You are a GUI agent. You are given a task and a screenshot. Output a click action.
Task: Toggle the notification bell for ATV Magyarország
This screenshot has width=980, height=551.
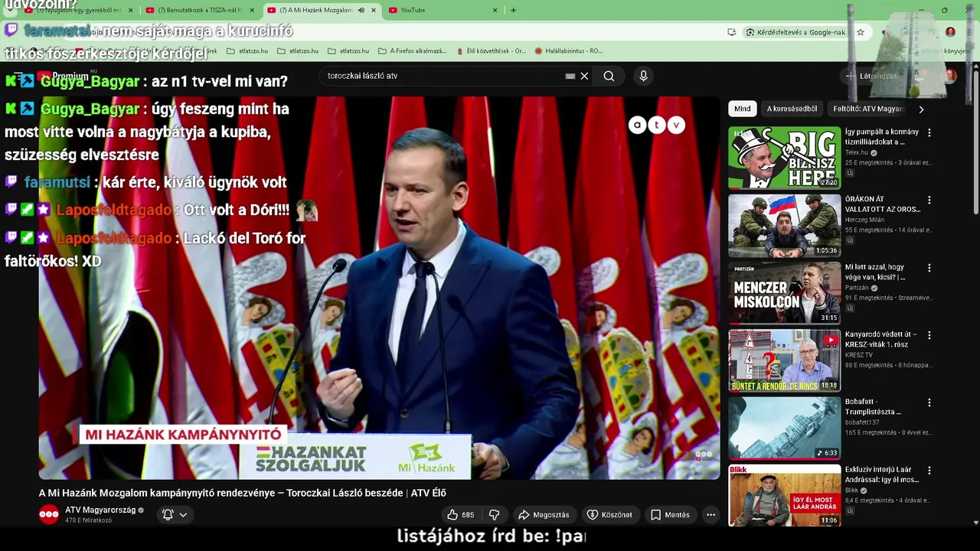(168, 514)
